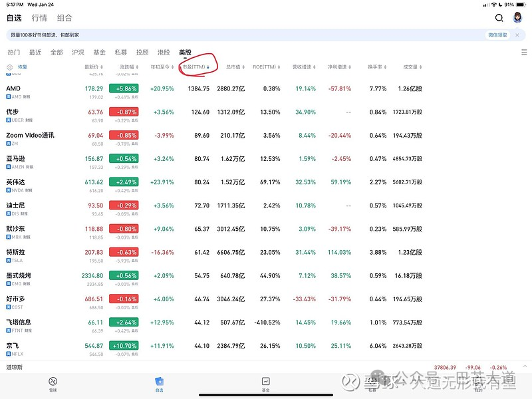Viewport: 532px width, 399px height.
Task: Select the 自选 top tab
Action: tap(14, 18)
